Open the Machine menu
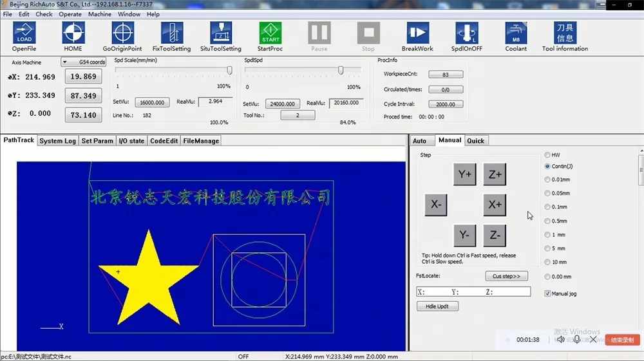 [99, 14]
